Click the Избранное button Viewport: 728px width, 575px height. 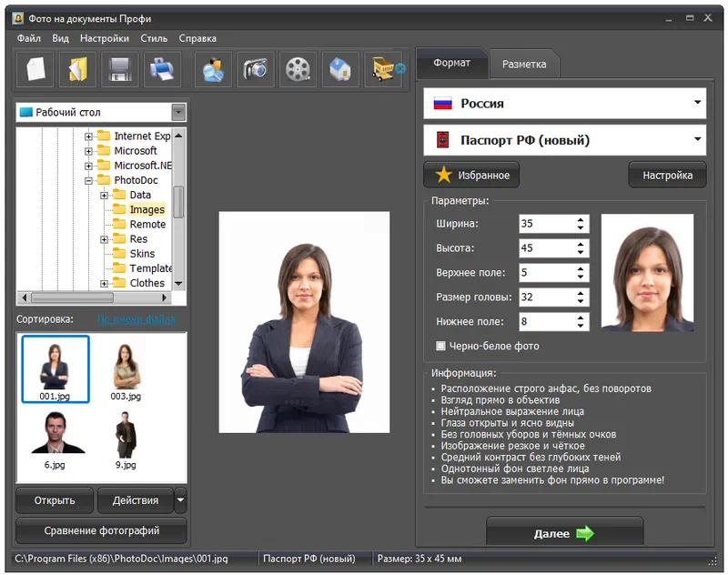(471, 175)
